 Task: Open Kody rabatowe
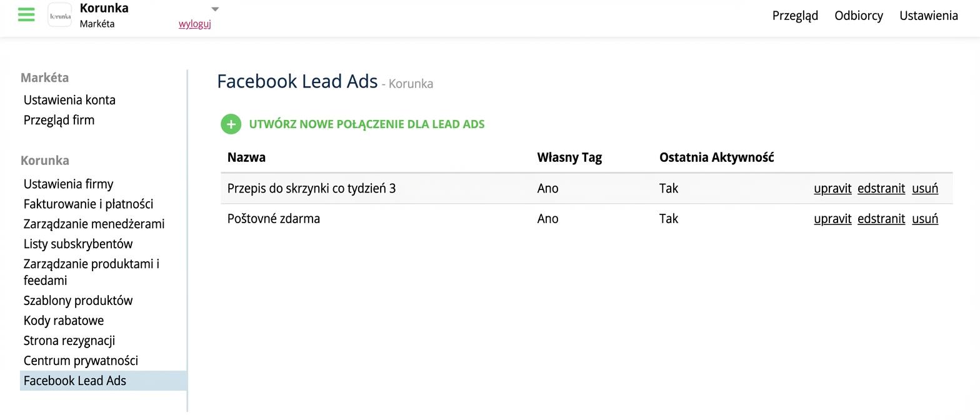point(64,321)
